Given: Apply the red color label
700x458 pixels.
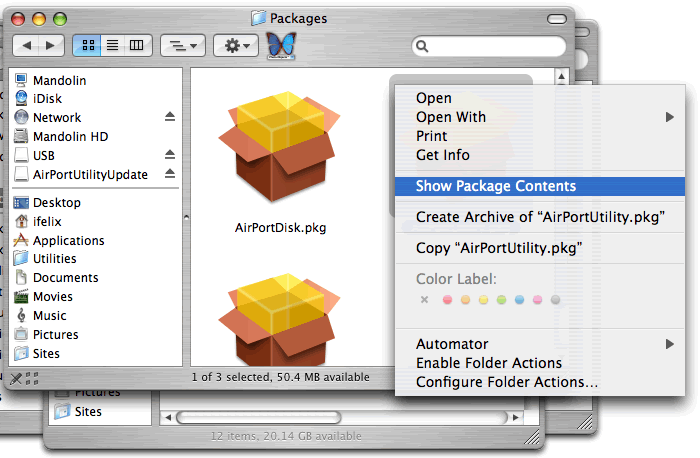Looking at the screenshot, I should tap(447, 300).
